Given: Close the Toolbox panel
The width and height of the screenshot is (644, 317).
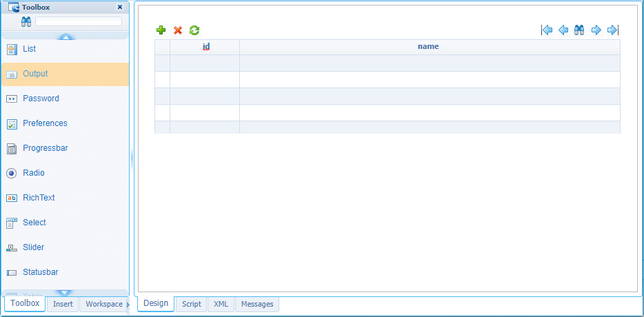Looking at the screenshot, I should coord(120,7).
